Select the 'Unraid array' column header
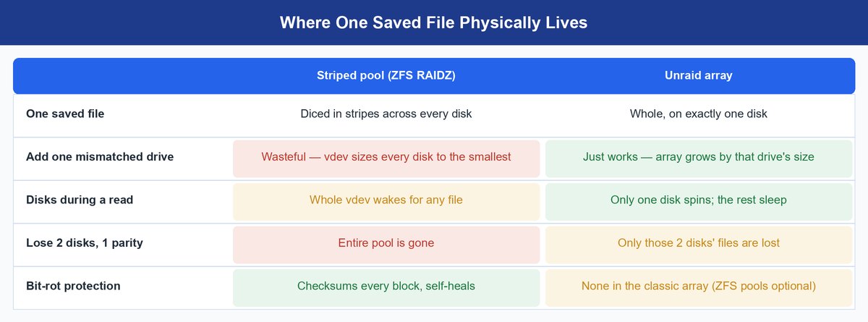The width and height of the screenshot is (868, 322). click(699, 75)
